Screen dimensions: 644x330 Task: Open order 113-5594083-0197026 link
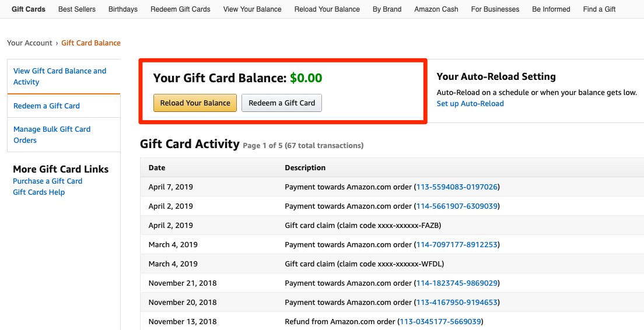pos(457,187)
